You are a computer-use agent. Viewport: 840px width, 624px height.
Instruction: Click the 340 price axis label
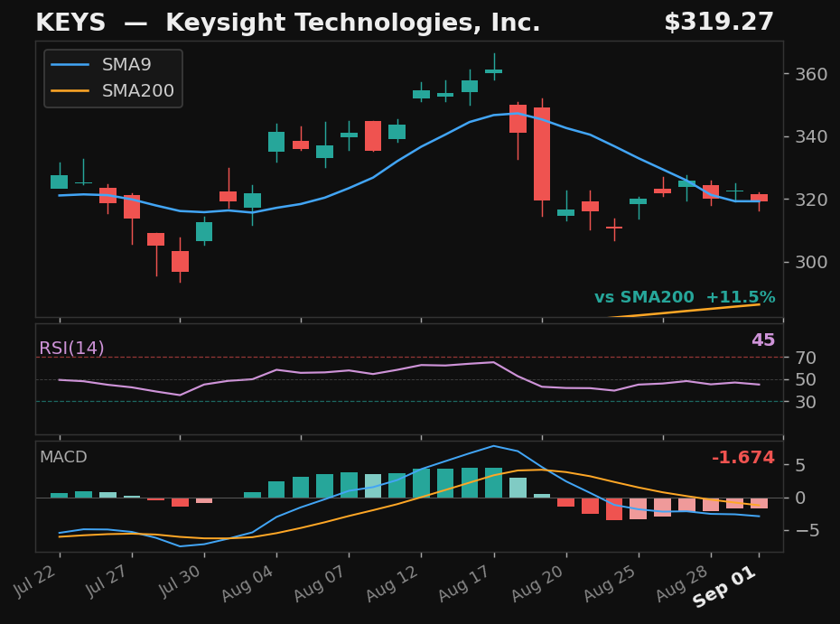[x=811, y=137]
